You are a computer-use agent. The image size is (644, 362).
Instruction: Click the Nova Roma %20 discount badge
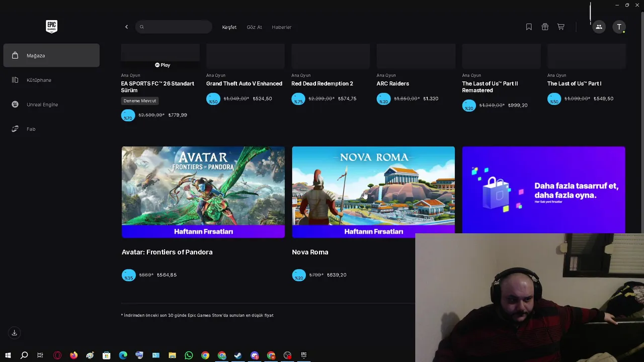[299, 276]
